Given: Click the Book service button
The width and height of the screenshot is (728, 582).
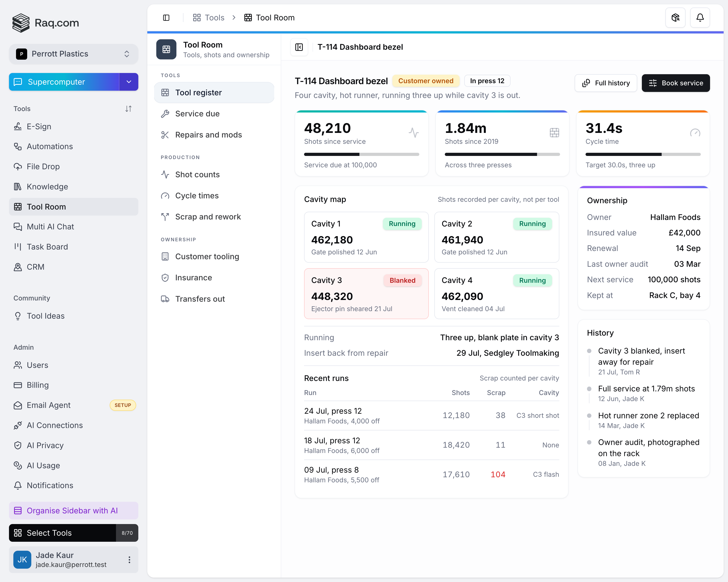Looking at the screenshot, I should point(676,83).
